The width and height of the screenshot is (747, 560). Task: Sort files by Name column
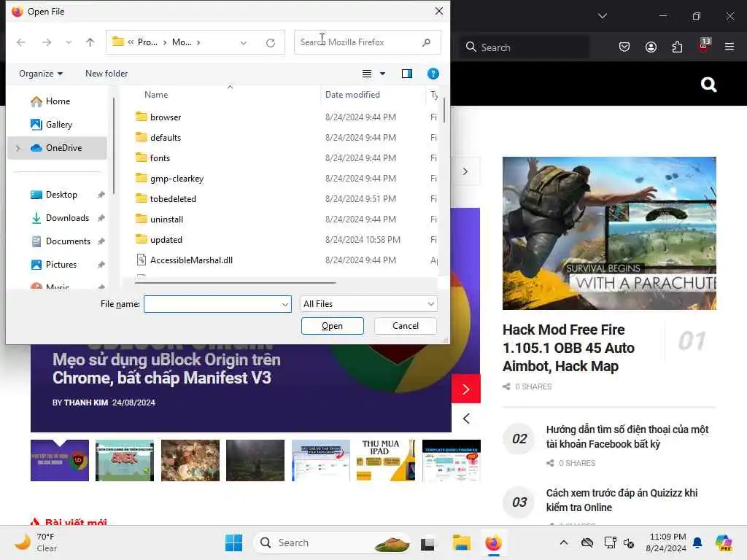[x=156, y=95]
